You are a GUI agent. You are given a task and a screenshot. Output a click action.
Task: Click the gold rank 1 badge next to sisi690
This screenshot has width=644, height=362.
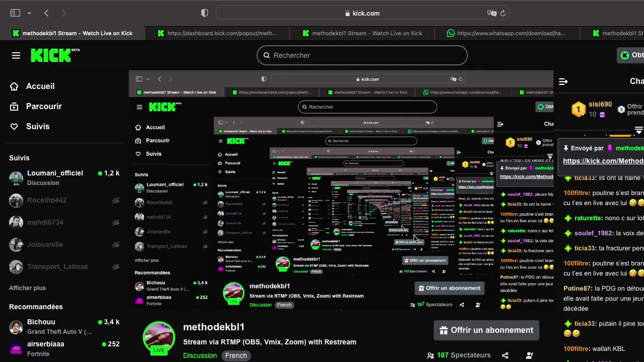579,109
